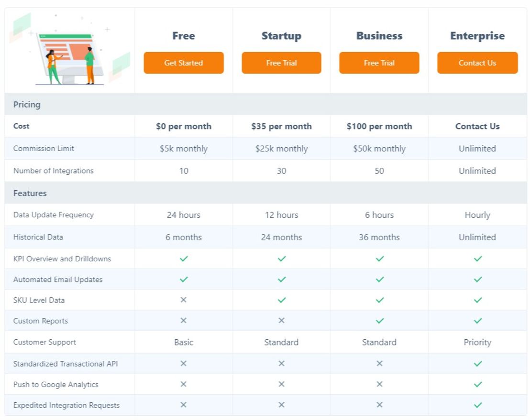
Task: Click the Free plan X mark for Custom Reports
Action: [x=183, y=320]
